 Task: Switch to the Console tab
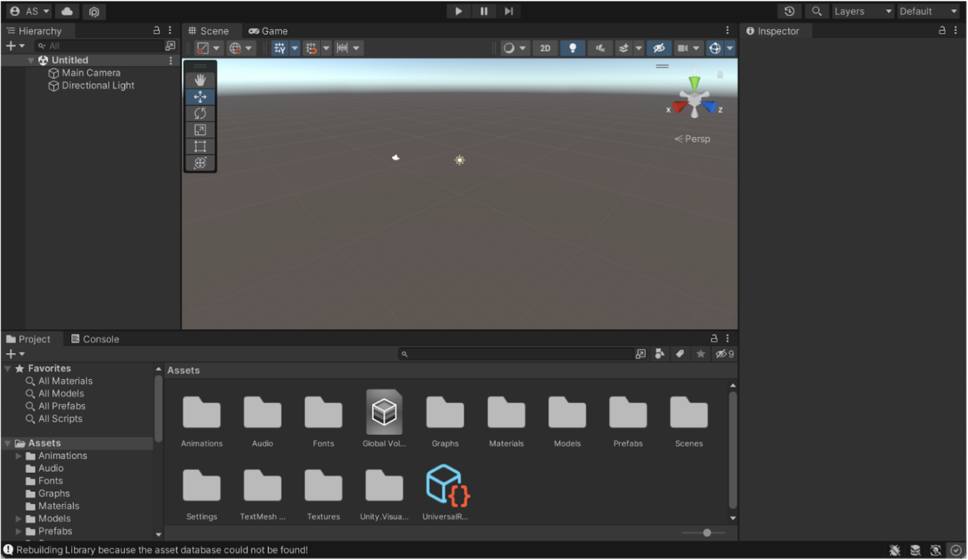coord(95,339)
